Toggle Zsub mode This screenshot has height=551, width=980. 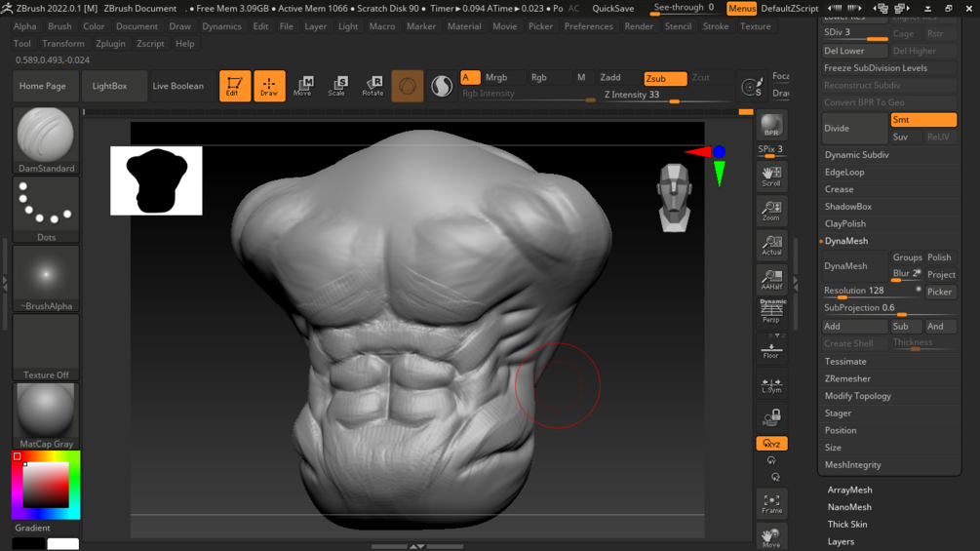click(x=665, y=78)
